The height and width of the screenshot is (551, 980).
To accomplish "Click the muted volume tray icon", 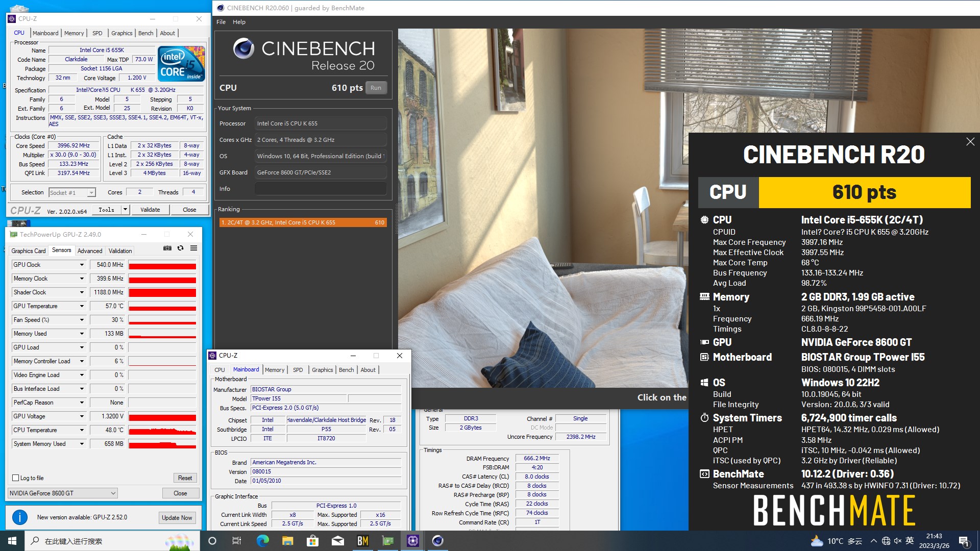I will [898, 541].
